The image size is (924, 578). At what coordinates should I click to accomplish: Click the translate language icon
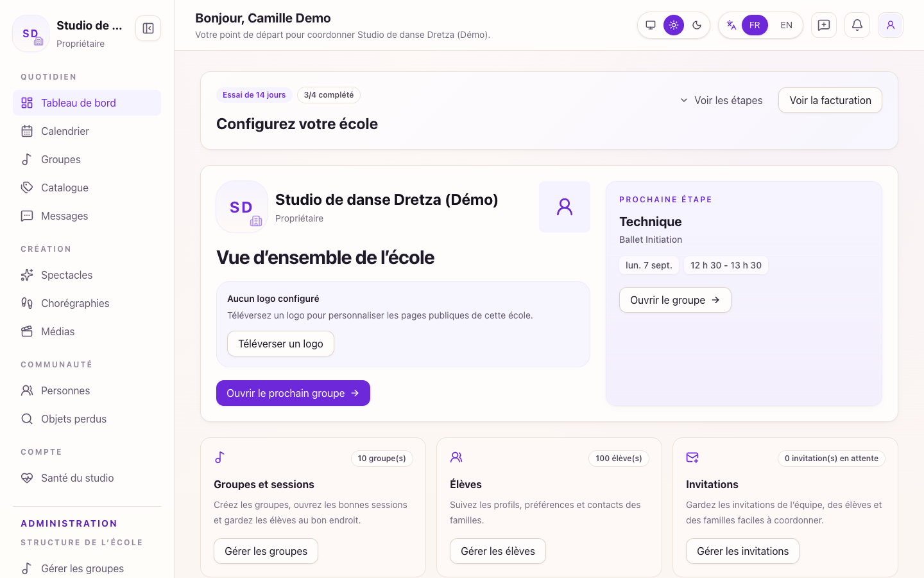click(731, 25)
